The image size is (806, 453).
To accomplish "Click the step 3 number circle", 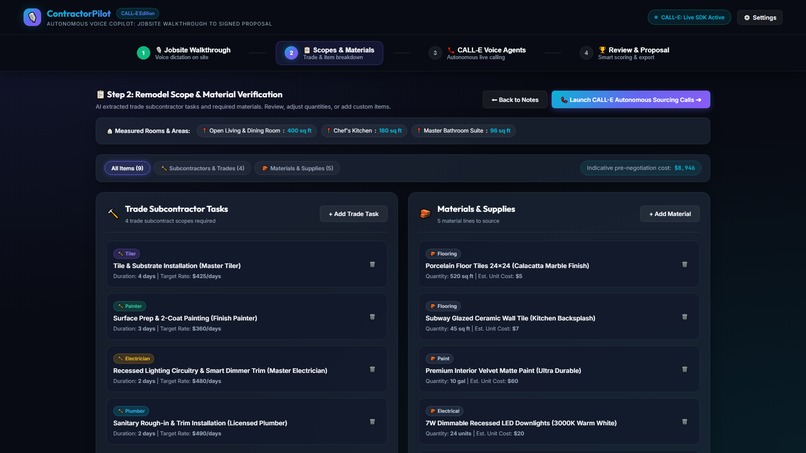I will pos(435,53).
